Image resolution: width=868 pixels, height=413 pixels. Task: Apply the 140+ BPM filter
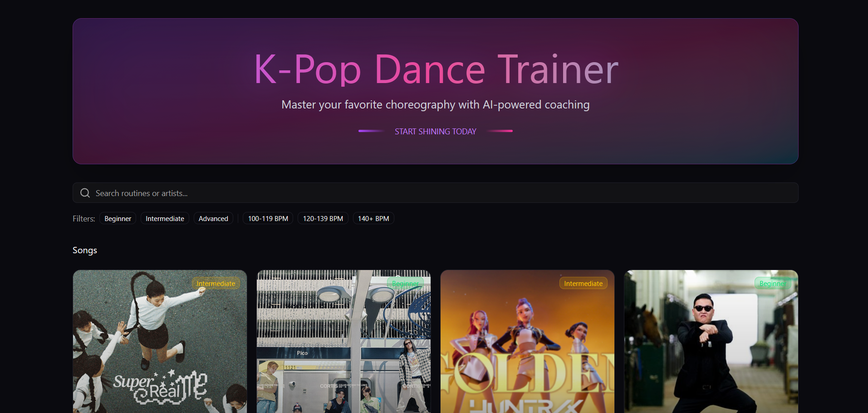point(373,219)
